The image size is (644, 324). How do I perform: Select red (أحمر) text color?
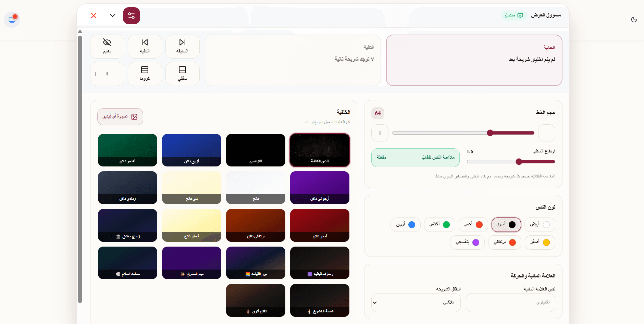[x=473, y=225]
